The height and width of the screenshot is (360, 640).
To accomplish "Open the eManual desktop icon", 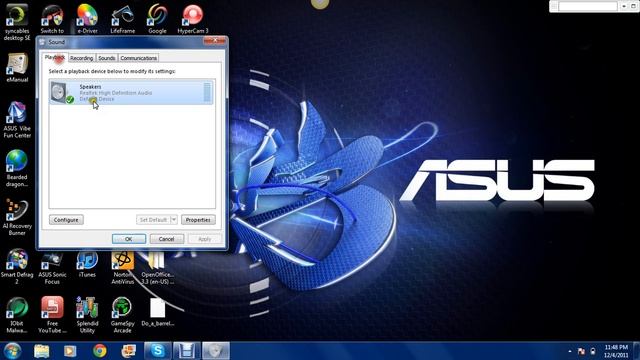I will (17, 68).
